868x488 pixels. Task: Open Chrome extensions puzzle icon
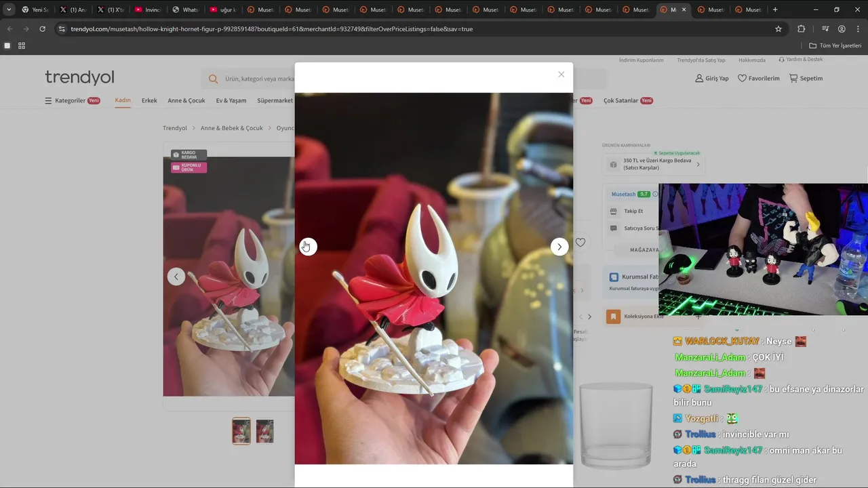(x=801, y=29)
